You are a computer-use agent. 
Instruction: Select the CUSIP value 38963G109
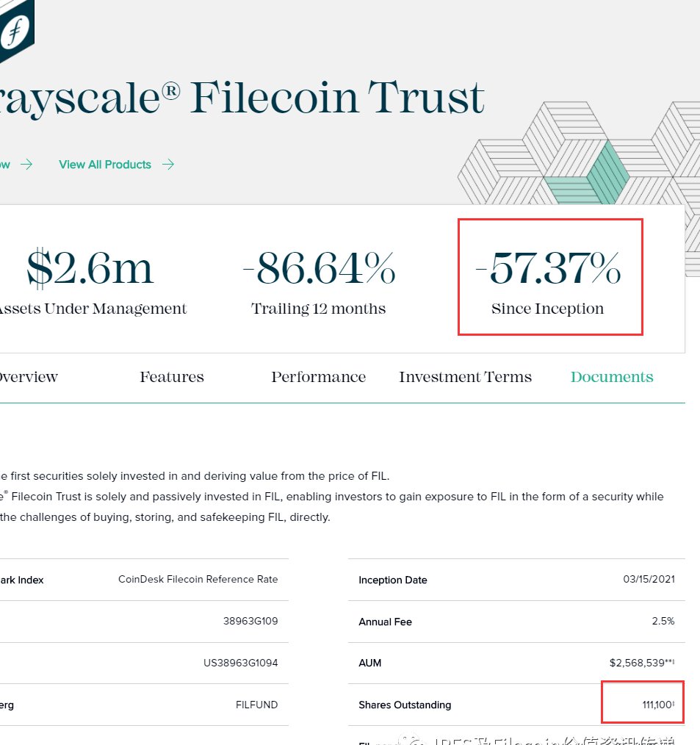250,621
